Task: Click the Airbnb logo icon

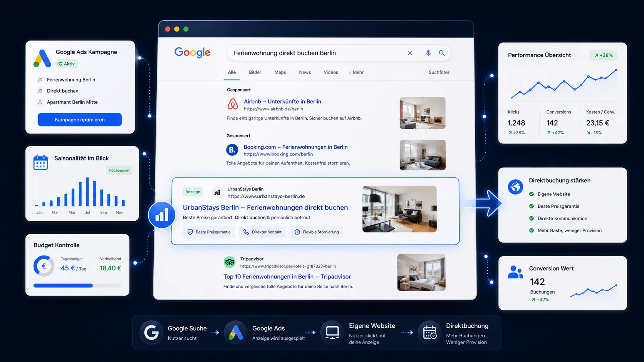Action: click(233, 104)
